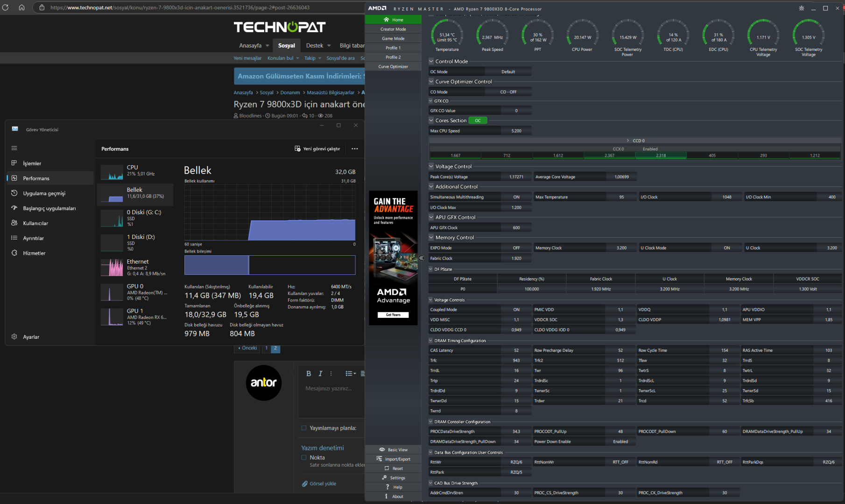The image size is (845, 504).
Task: Open Task Manager three-dot more options
Action: click(x=355, y=149)
